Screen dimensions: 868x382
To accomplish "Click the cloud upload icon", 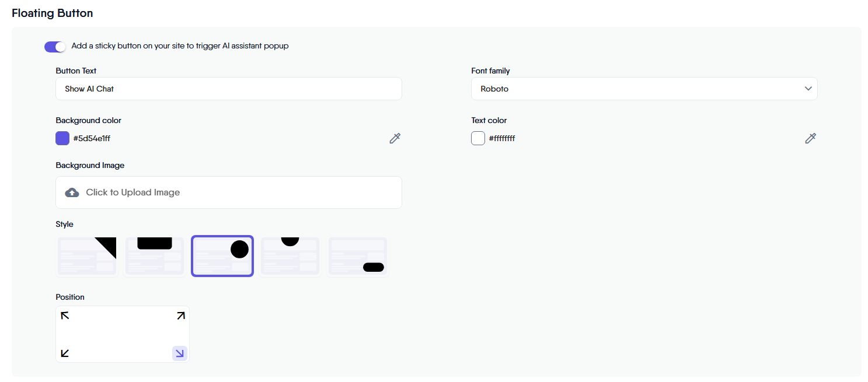I will [x=72, y=192].
